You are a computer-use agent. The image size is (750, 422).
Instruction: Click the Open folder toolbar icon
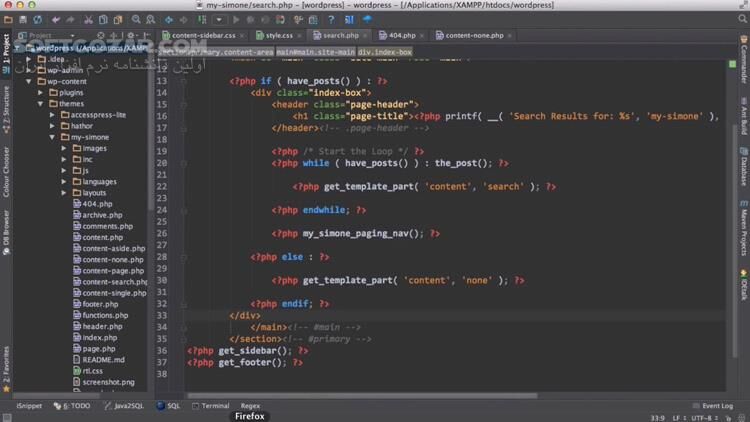pos(8,19)
